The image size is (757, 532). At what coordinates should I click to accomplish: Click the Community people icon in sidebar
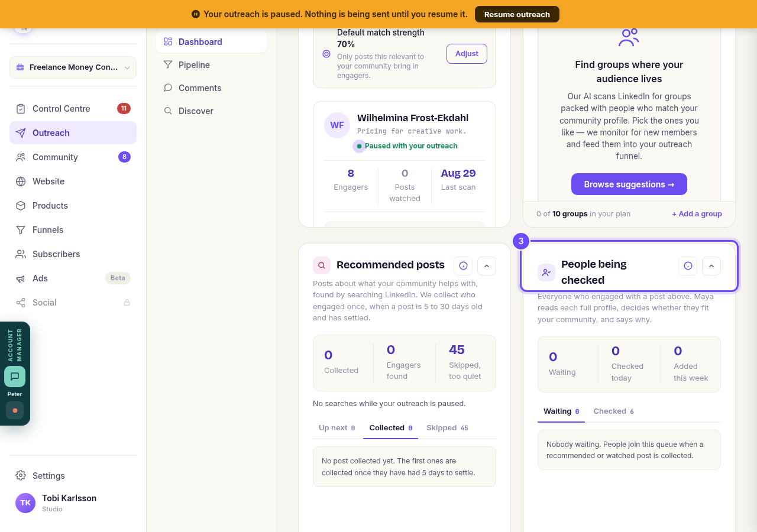(x=21, y=157)
